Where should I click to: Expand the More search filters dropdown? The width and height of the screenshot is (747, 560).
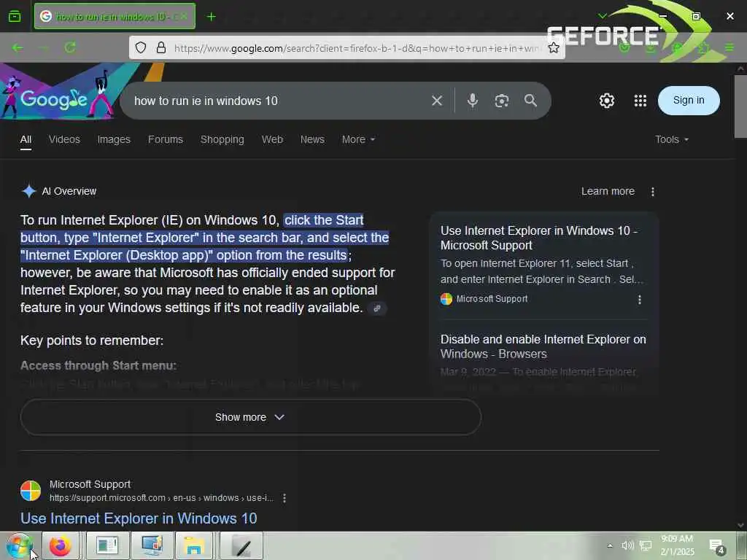(358, 139)
